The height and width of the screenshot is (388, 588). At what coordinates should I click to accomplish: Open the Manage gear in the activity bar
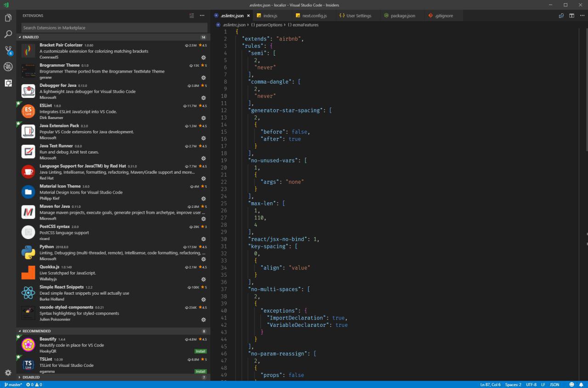[8, 373]
